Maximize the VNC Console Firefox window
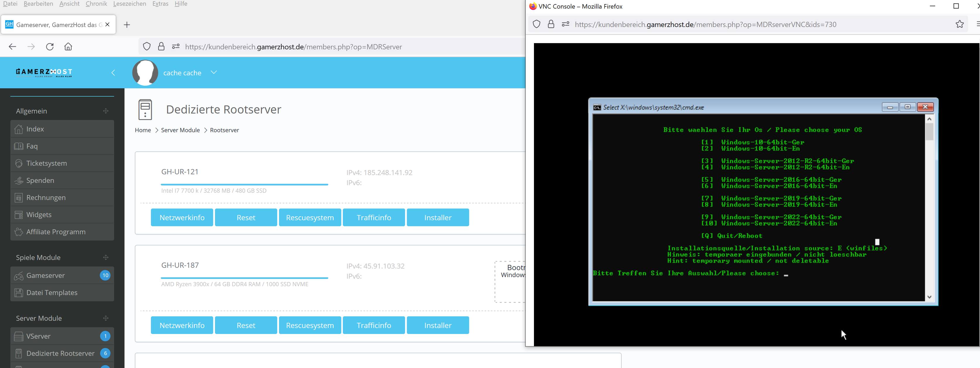This screenshot has width=980, height=368. 956,6
